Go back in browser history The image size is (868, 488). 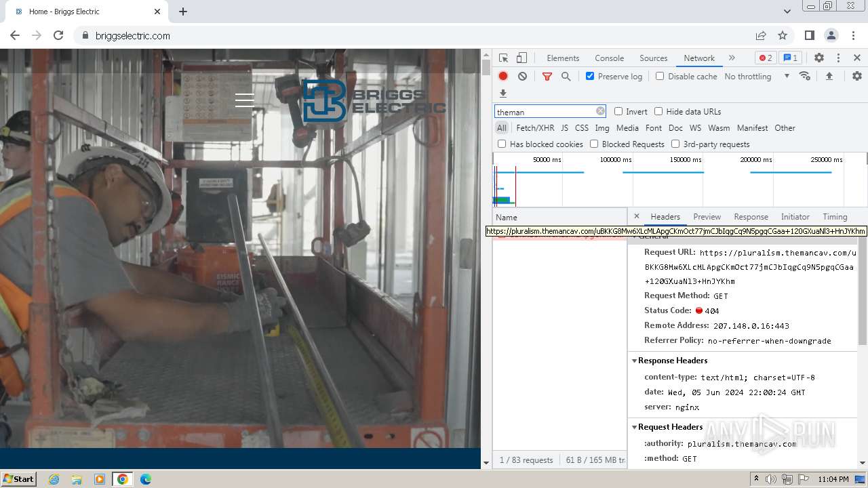click(15, 35)
